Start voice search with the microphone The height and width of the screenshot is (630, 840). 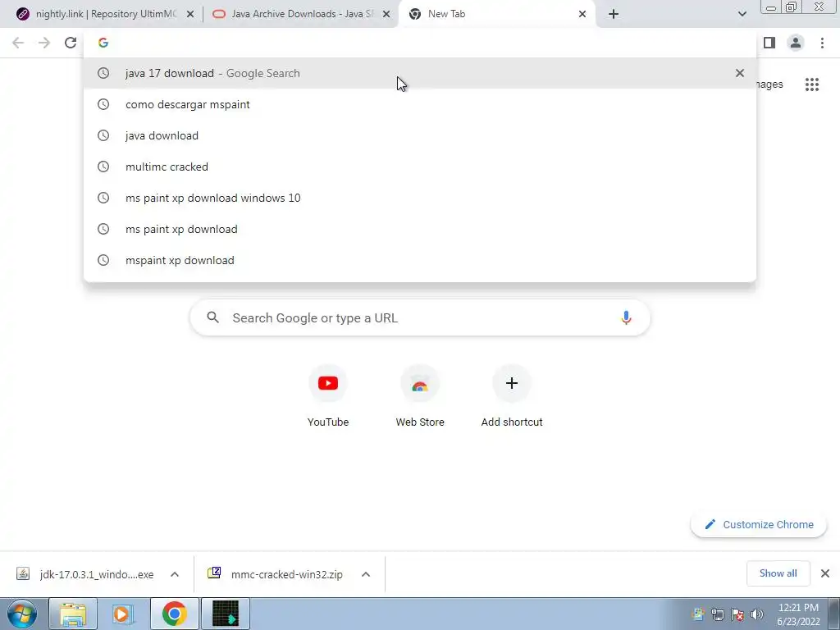[626, 317]
